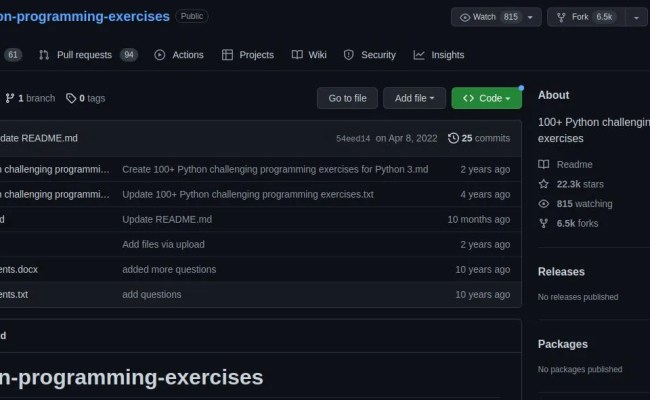650x400 pixels.
Task: Click the 61 issues counter badge
Action: click(x=13, y=55)
